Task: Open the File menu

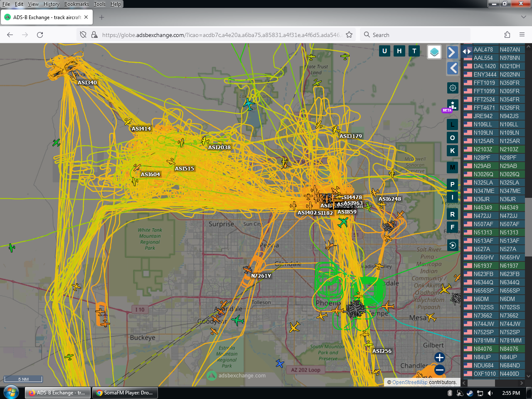Action: (6, 4)
